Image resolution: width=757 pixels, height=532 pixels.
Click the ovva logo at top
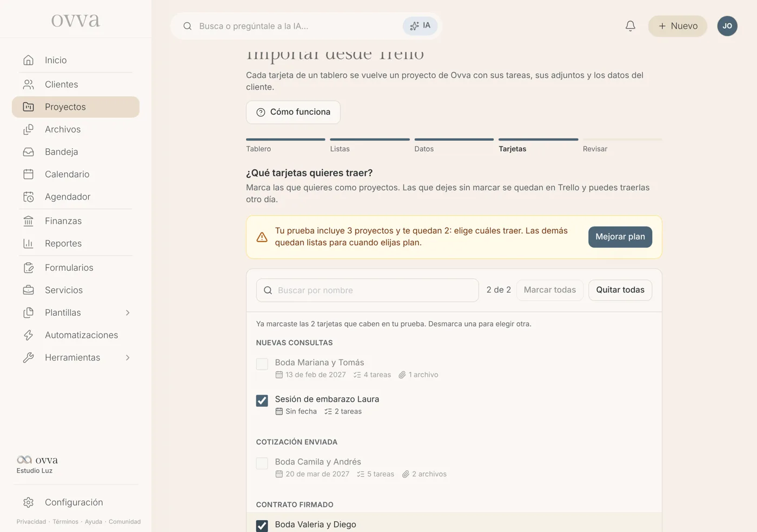76,20
